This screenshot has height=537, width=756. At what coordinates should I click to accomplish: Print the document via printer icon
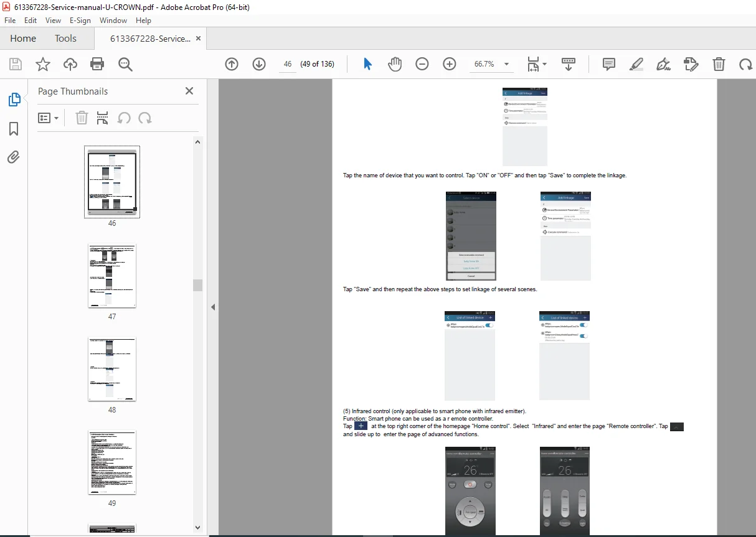click(x=97, y=64)
